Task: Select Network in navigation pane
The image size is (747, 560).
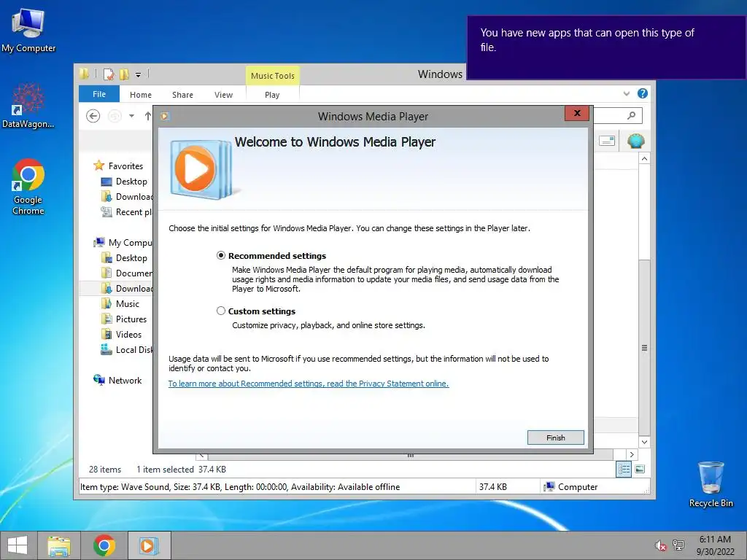Action: 125,380
